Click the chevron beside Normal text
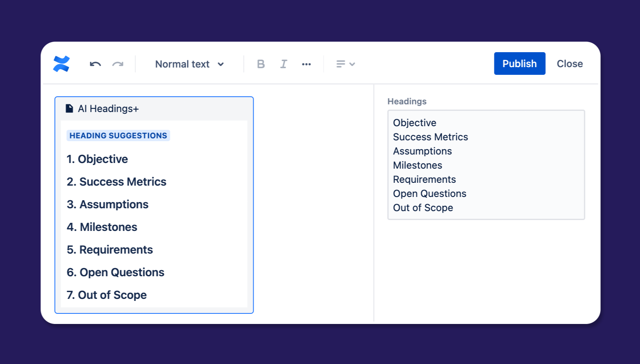Viewport: 640px width, 364px height. [x=221, y=64]
